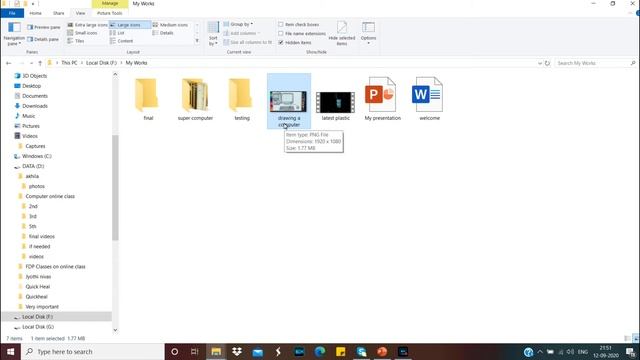Switch layout to List view
The image size is (640, 360).
pyautogui.click(x=118, y=33)
